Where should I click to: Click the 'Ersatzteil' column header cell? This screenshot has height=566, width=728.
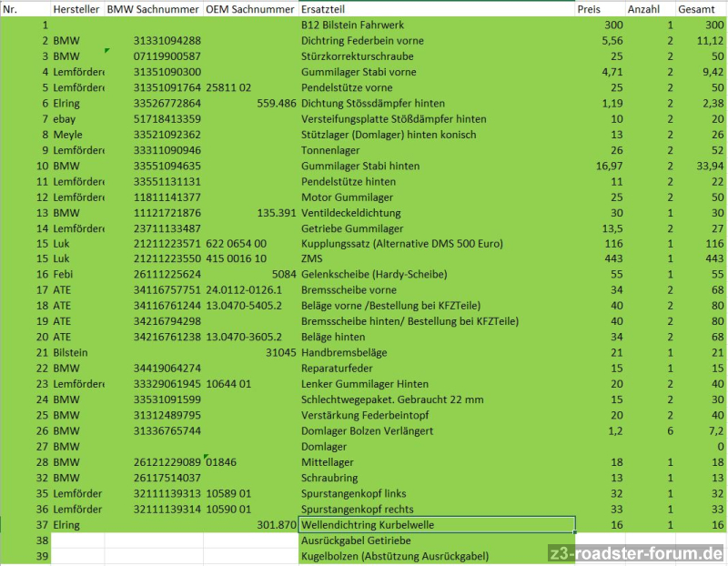(437, 9)
